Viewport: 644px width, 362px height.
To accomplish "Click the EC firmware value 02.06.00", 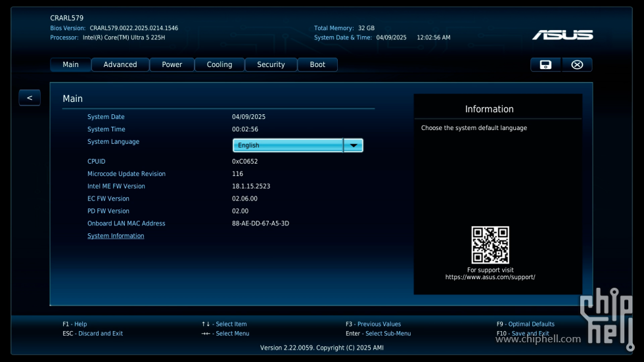I will click(x=244, y=198).
